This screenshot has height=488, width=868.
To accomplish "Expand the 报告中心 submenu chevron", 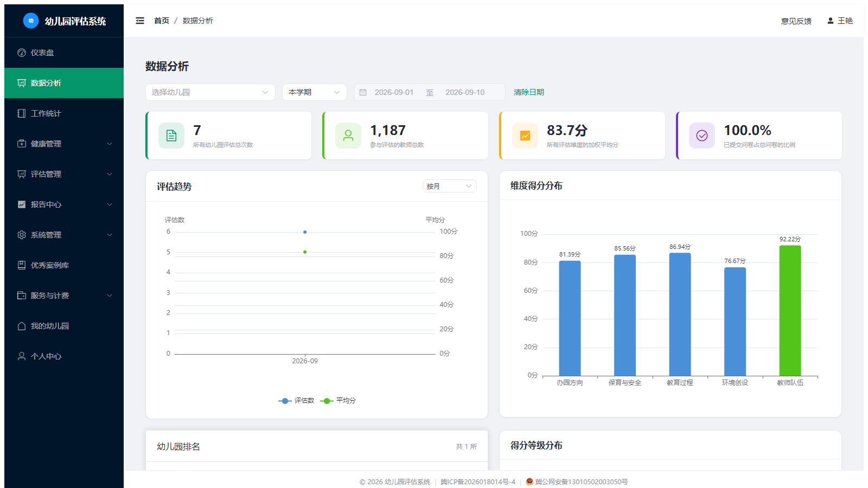I will (110, 204).
